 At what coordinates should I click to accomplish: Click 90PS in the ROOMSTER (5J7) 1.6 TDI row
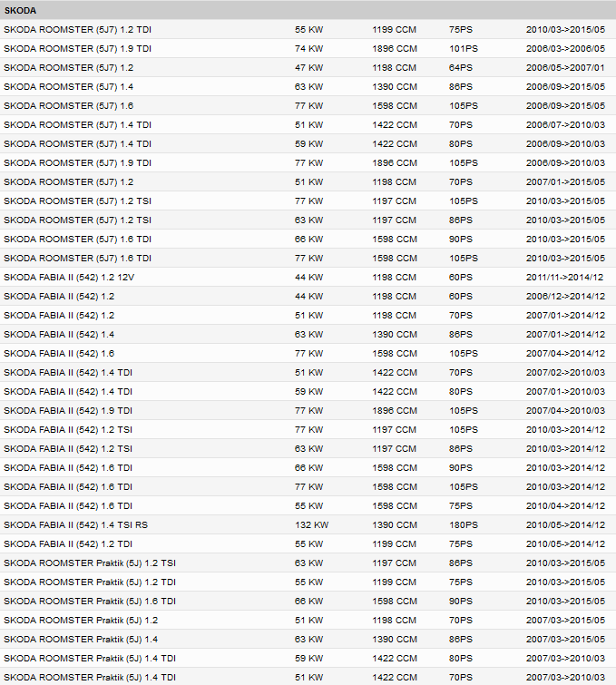pyautogui.click(x=461, y=240)
